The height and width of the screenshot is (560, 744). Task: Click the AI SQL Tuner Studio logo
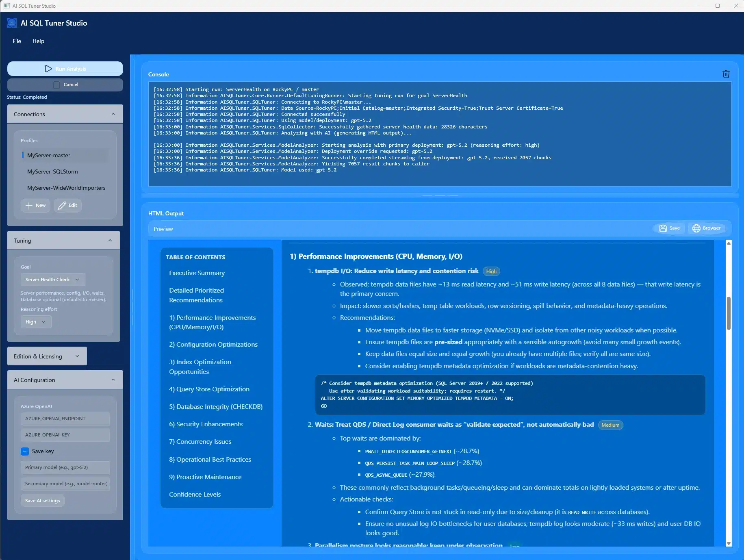pyautogui.click(x=11, y=23)
